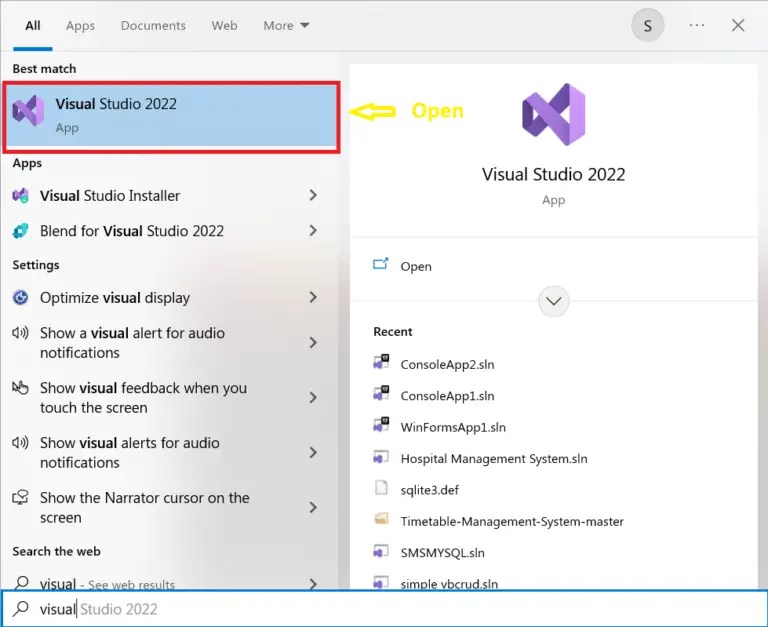Expand Show the Narrator cursor arrow
Image resolution: width=768 pixels, height=627 pixels.
(313, 507)
